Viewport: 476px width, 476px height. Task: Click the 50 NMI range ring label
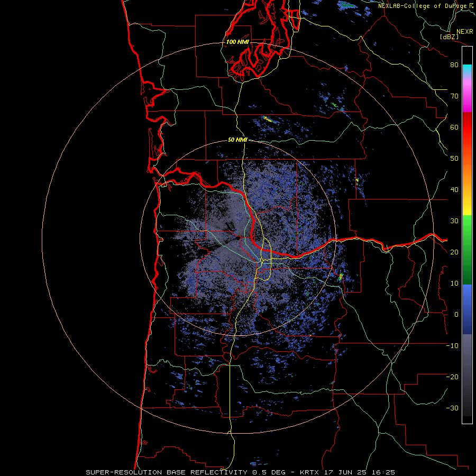pos(237,140)
